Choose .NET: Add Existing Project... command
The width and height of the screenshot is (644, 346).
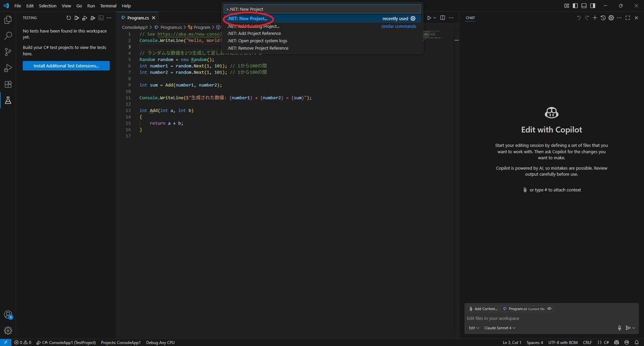click(323, 26)
